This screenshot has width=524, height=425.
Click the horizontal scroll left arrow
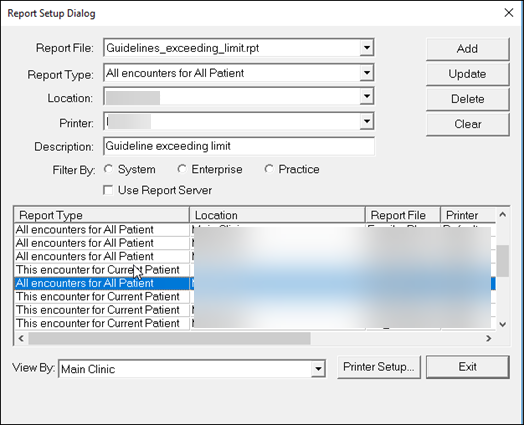[21, 338]
